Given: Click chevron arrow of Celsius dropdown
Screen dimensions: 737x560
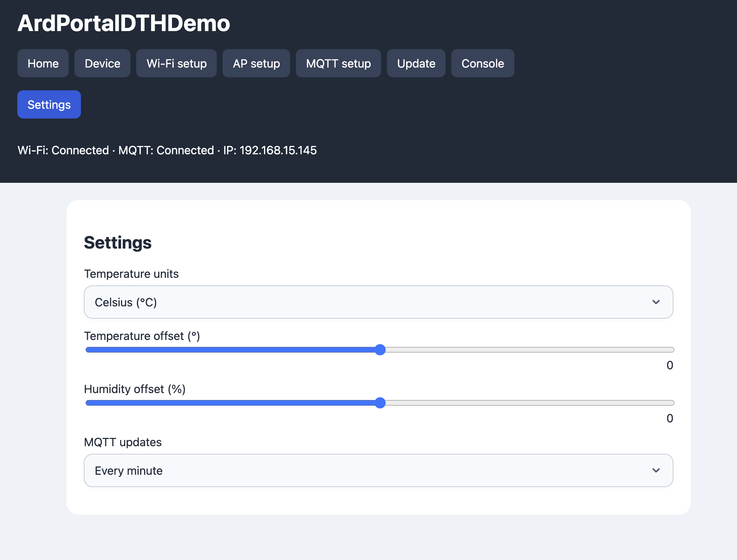Looking at the screenshot, I should click(x=656, y=302).
